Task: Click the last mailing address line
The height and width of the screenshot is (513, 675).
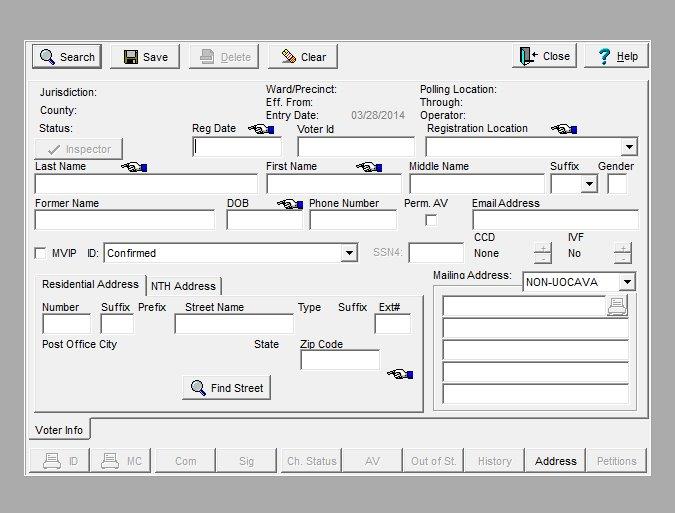Action: click(x=536, y=394)
